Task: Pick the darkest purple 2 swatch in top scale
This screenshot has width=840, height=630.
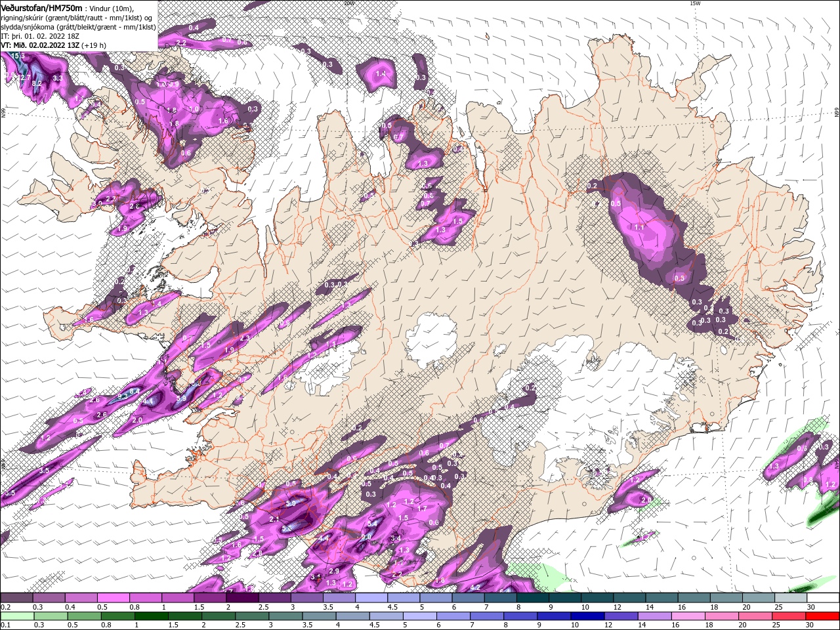Action: pos(242,598)
